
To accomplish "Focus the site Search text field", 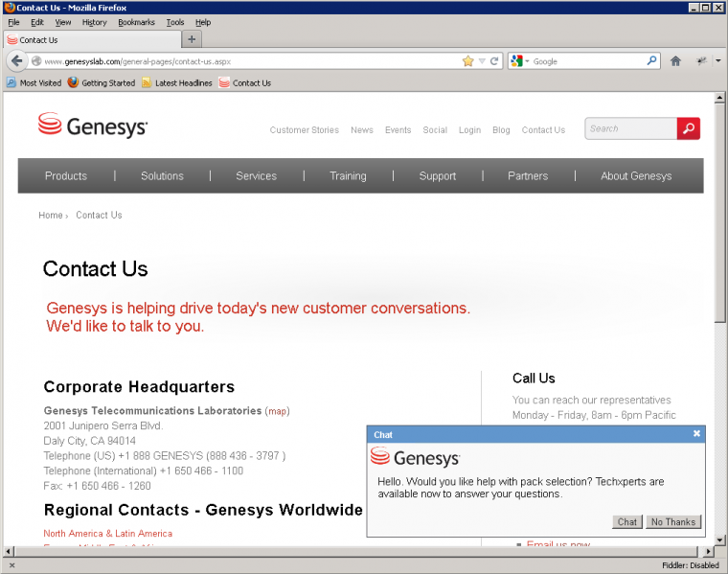I will point(631,128).
